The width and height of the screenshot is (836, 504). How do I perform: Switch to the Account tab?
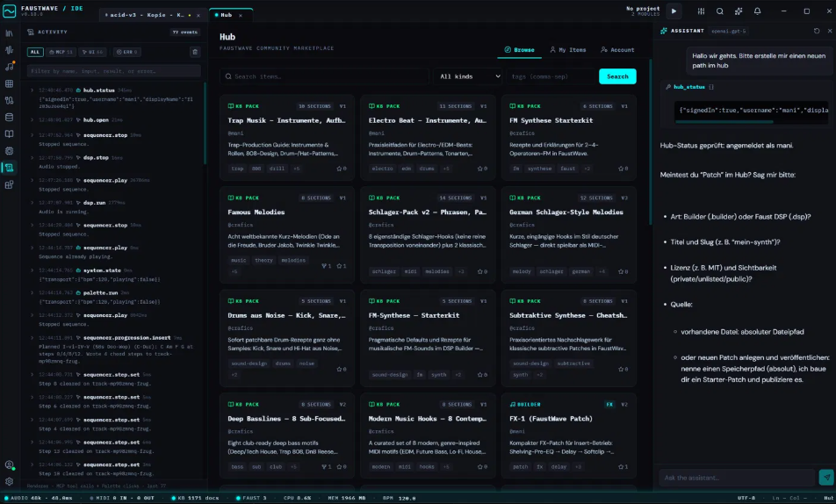pyautogui.click(x=617, y=49)
